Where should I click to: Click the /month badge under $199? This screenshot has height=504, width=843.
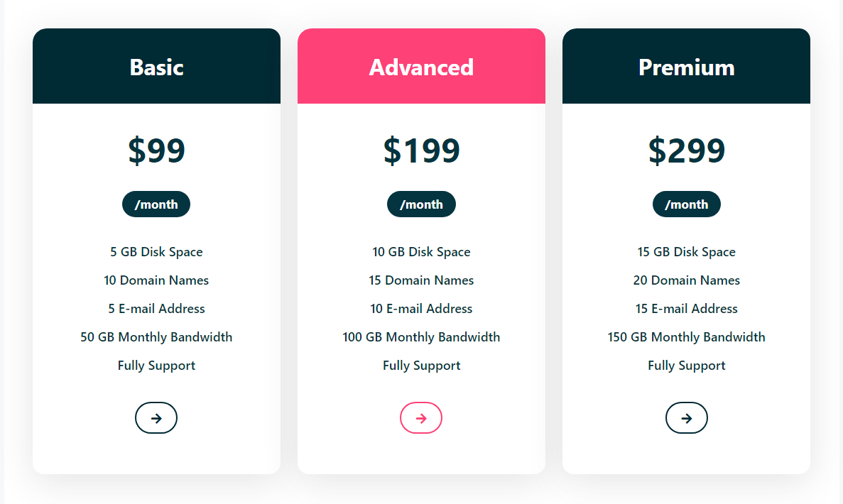(x=422, y=204)
